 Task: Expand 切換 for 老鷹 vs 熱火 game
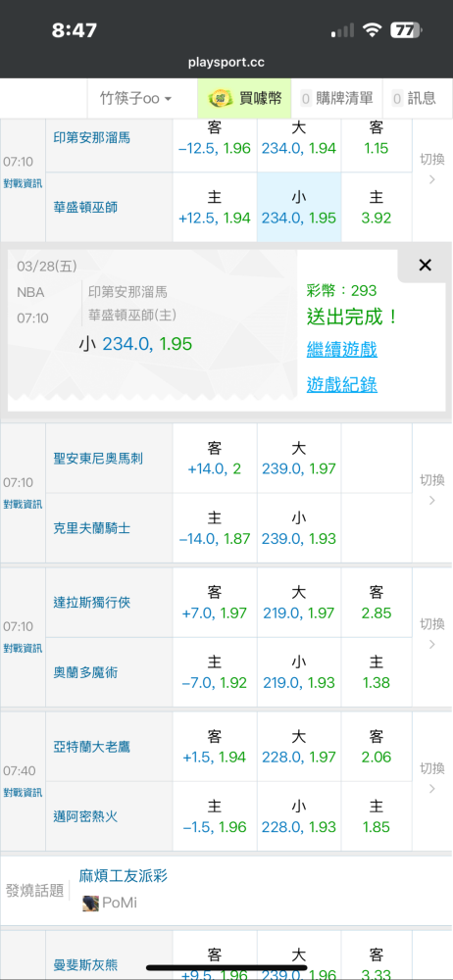click(x=431, y=778)
